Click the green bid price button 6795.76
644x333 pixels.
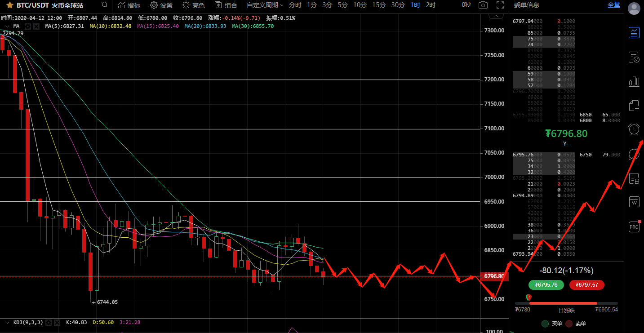[x=546, y=285]
